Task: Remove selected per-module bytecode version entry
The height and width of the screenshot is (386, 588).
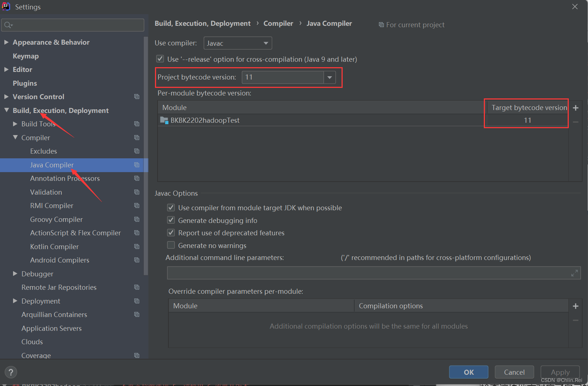Action: 576,122
